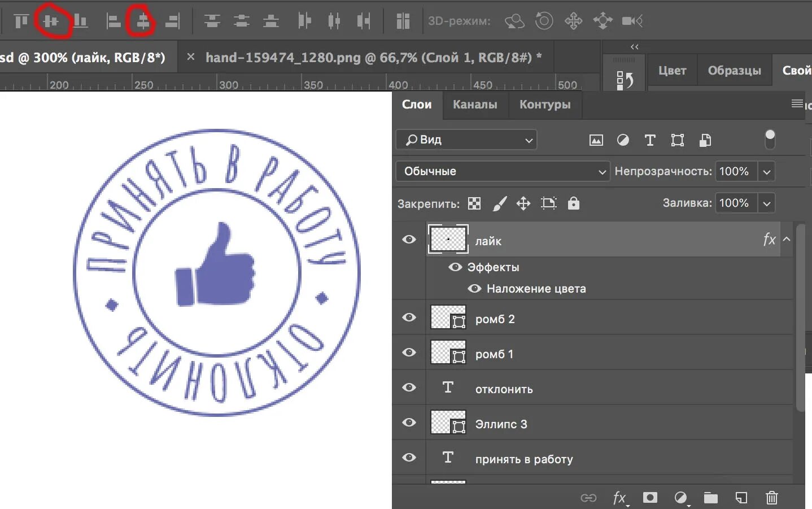812x509 pixels.
Task: Delete layer trash button
Action: click(771, 498)
